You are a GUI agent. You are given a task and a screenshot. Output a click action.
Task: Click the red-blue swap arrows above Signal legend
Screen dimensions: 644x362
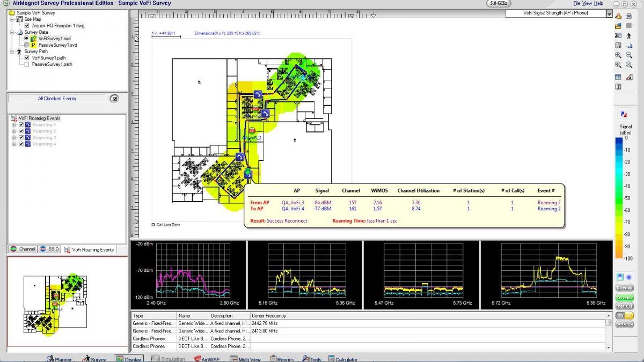pyautogui.click(x=624, y=114)
